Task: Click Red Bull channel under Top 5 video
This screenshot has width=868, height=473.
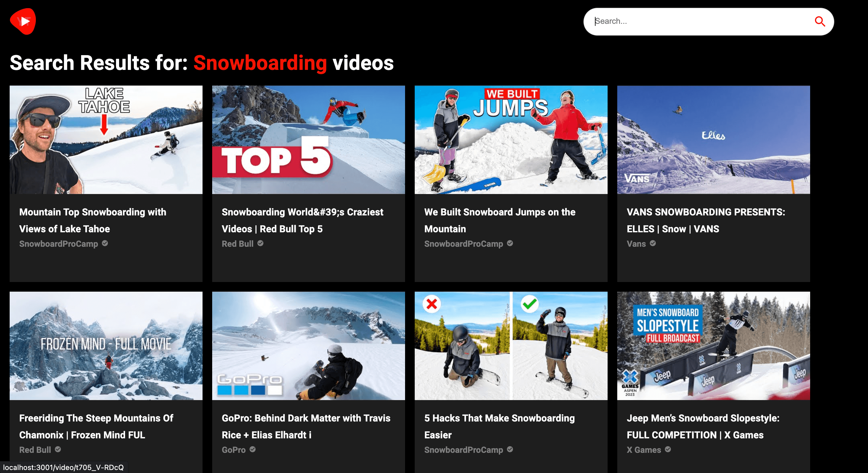Action: 237,243
